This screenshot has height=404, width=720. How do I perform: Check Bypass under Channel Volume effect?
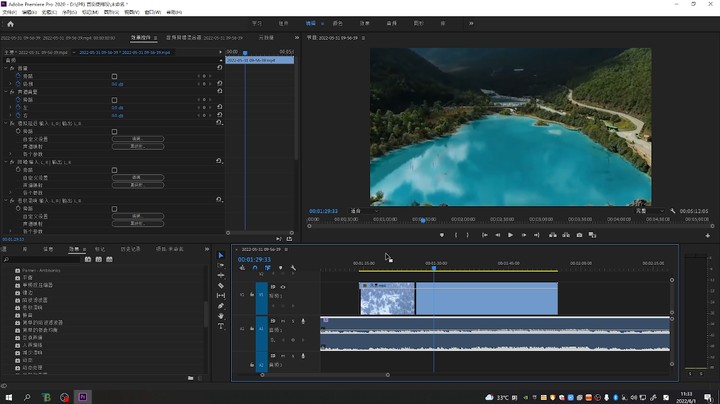[x=114, y=100]
